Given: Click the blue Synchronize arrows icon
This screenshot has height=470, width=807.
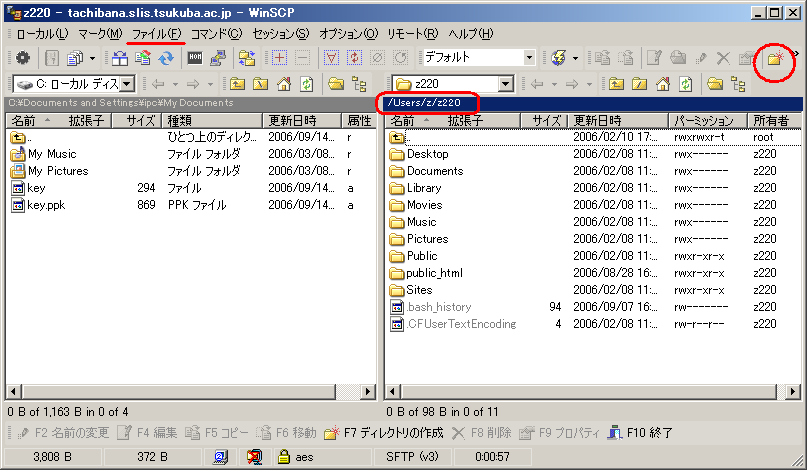Looking at the screenshot, I should point(166,58).
